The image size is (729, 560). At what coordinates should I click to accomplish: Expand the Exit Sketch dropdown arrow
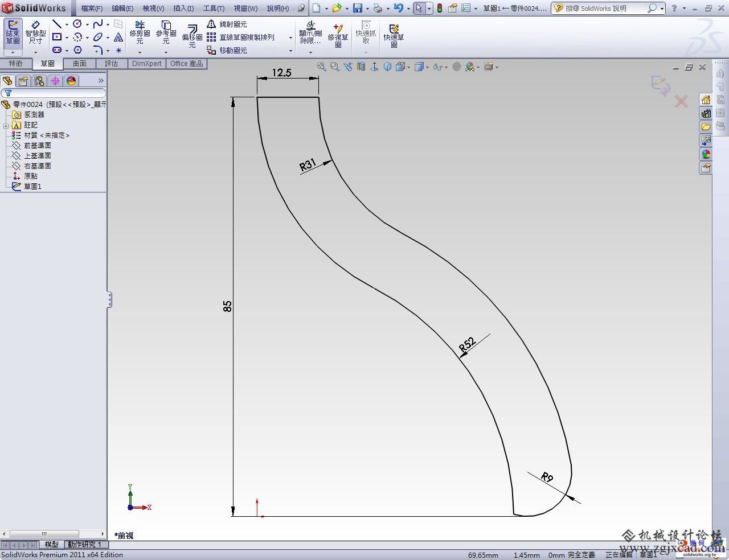[13, 52]
